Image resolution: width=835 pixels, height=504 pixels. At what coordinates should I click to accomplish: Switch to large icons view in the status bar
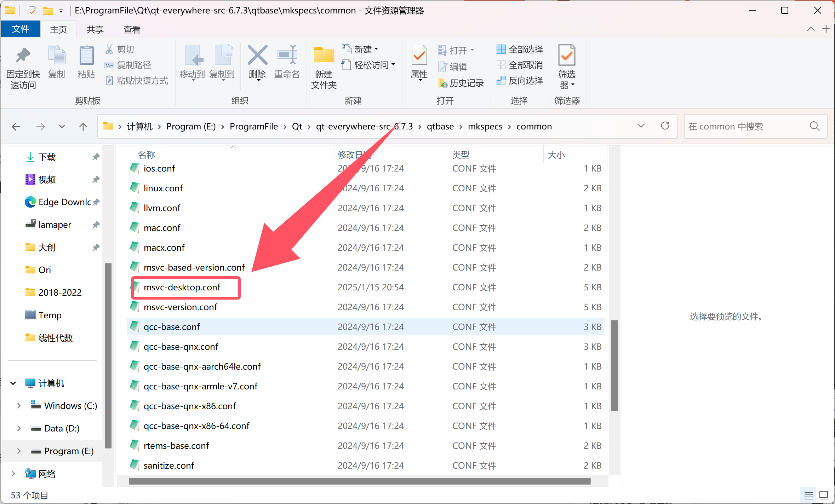tap(824, 495)
